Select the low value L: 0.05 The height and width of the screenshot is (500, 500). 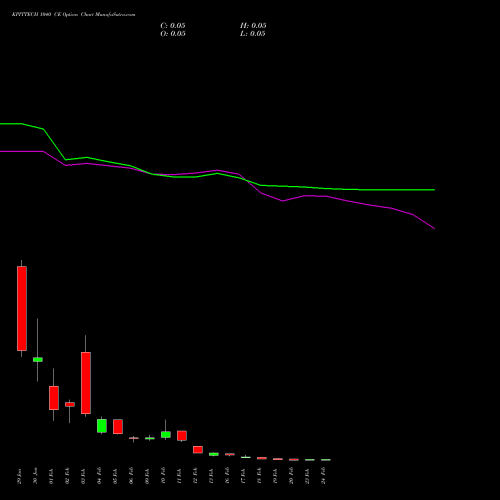pos(253,34)
